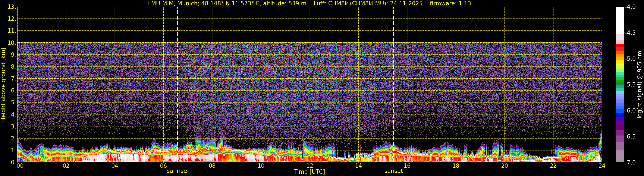Pick the green band on the colorbar
The width and height of the screenshot is (644, 176).
(620, 79)
